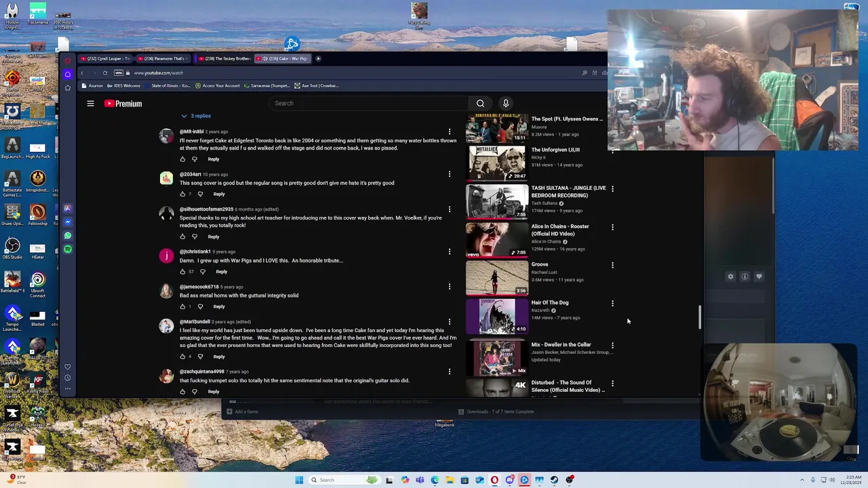Open Mix - Dweller in the Cellar
868x488 pixels.
561,344
